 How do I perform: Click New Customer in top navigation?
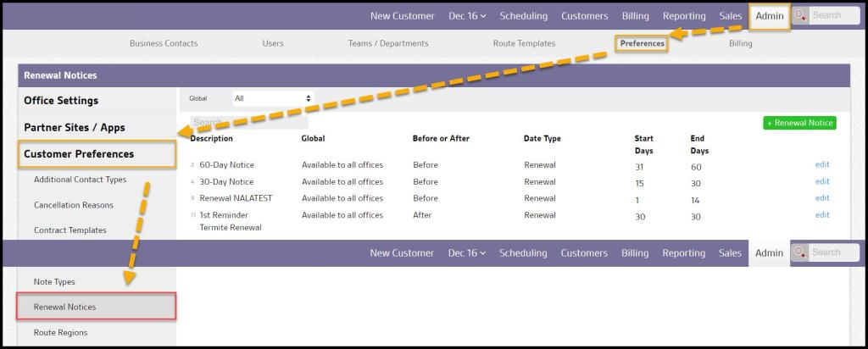coord(402,16)
